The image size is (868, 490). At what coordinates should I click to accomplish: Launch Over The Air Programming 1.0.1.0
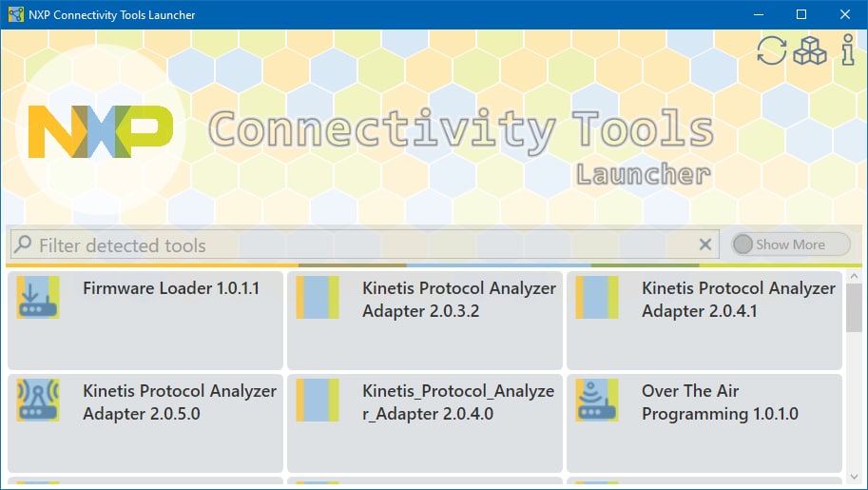[720, 402]
